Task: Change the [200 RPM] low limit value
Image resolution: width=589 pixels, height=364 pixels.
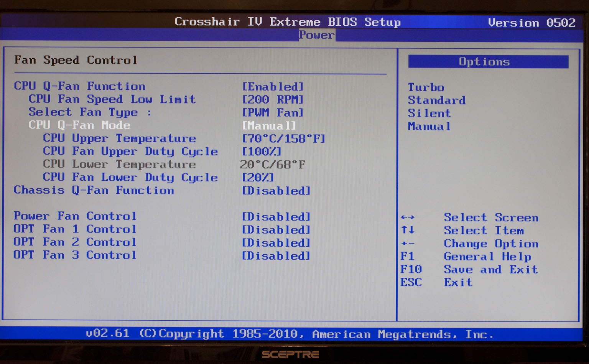Action: click(273, 100)
